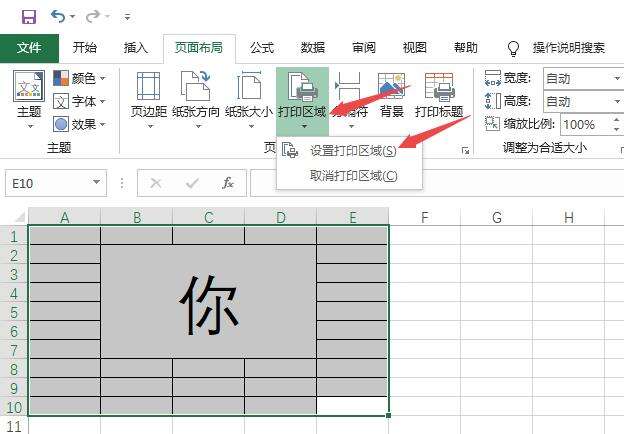This screenshot has width=624, height=434.
Task: Open page setup dialog launcher
Action: [x=465, y=150]
